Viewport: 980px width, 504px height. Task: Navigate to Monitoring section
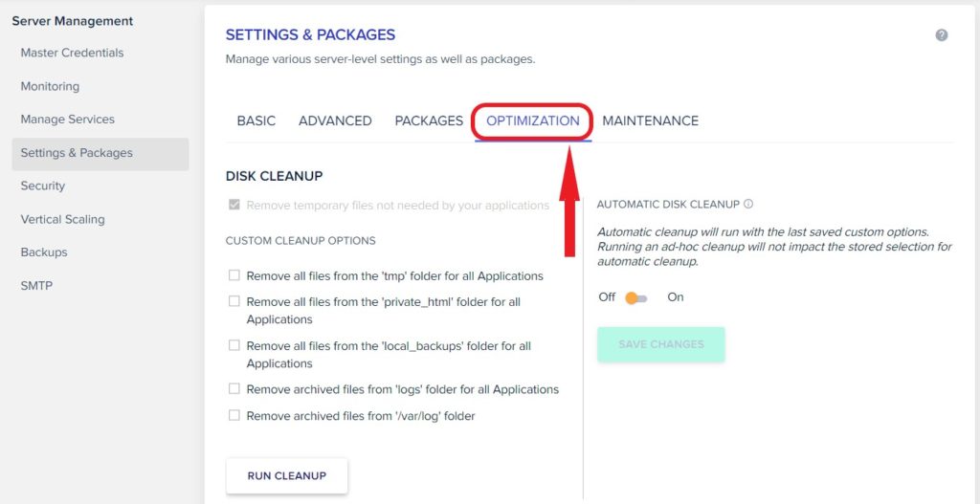(50, 86)
